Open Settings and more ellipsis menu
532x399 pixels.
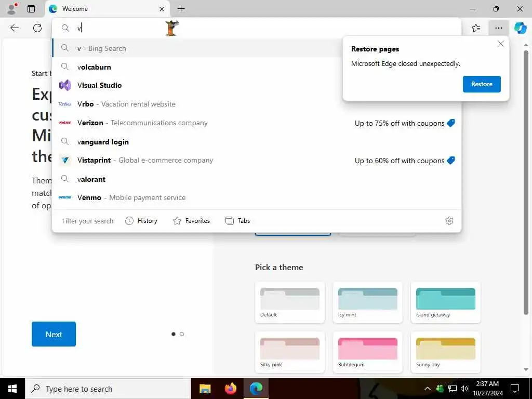pyautogui.click(x=498, y=28)
